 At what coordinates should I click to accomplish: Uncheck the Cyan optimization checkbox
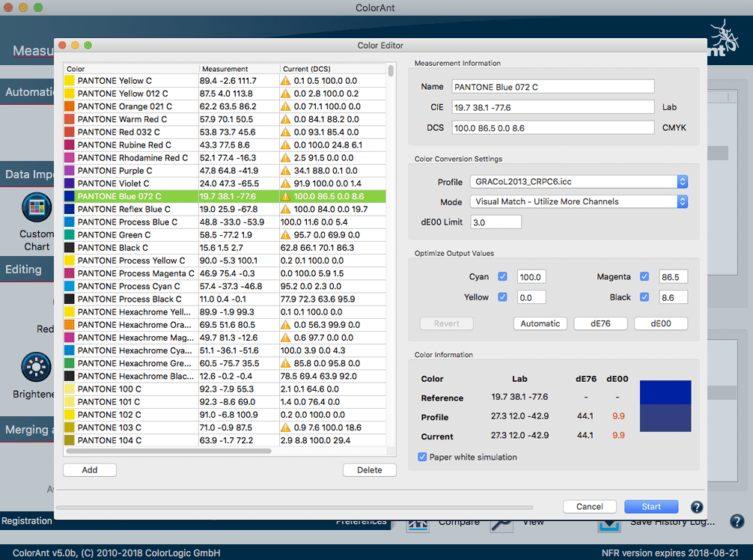coord(502,276)
